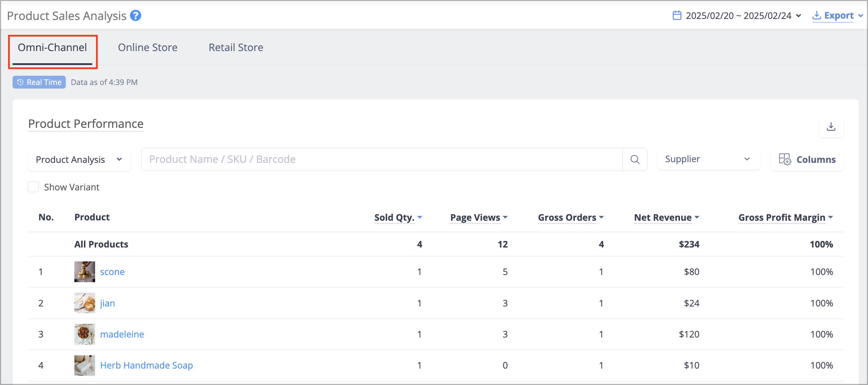Viewport: 868px width, 385px height.
Task: Click the Product column header
Action: pos(92,217)
